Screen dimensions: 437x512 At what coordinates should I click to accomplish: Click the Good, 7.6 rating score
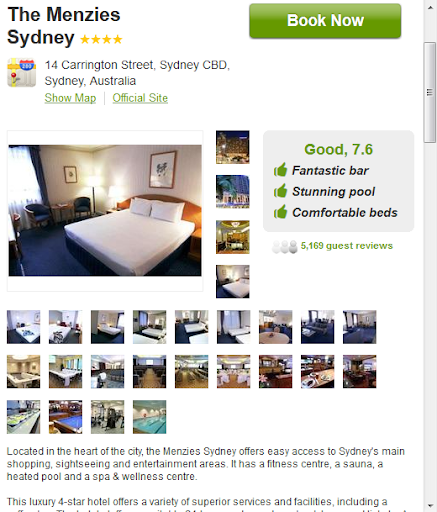coord(338,149)
